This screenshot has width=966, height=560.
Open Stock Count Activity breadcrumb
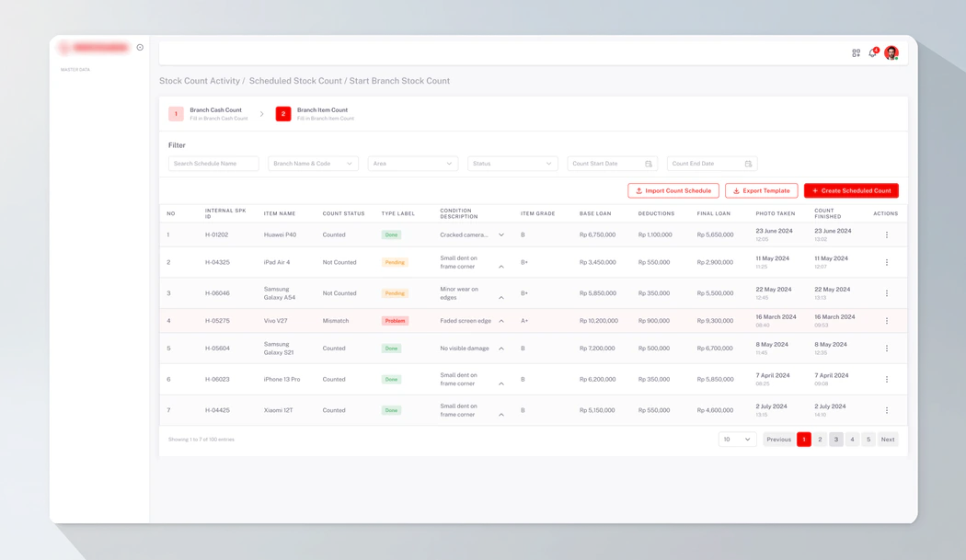tap(200, 81)
